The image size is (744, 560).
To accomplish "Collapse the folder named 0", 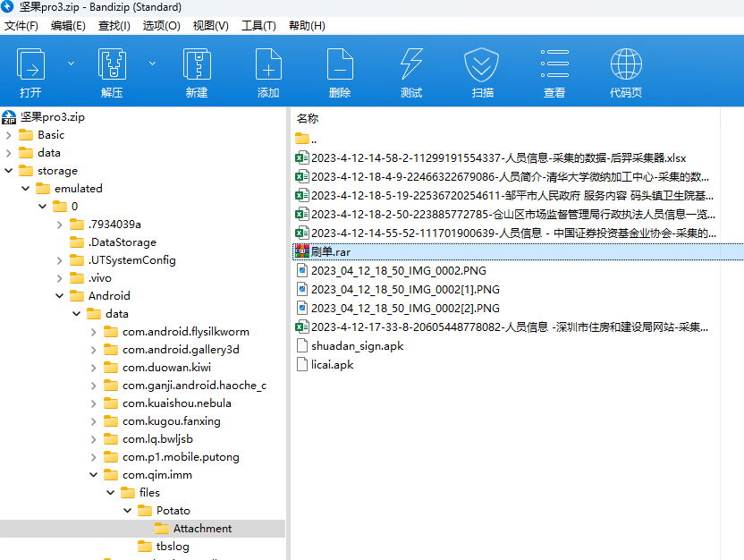I will [43, 207].
